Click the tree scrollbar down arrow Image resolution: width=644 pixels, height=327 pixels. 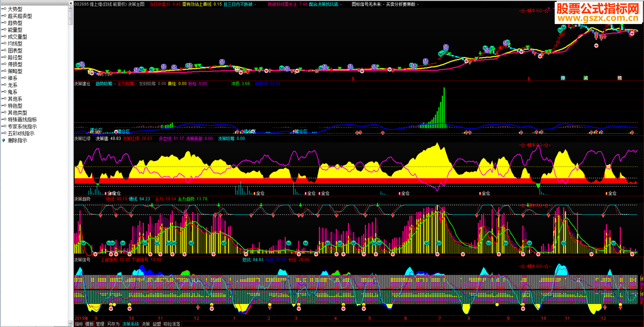pos(70,323)
